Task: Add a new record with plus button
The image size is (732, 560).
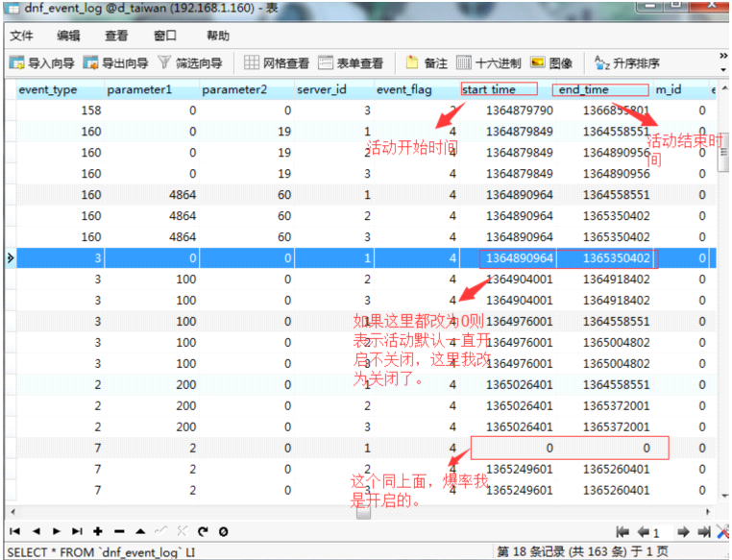Action: (97, 531)
